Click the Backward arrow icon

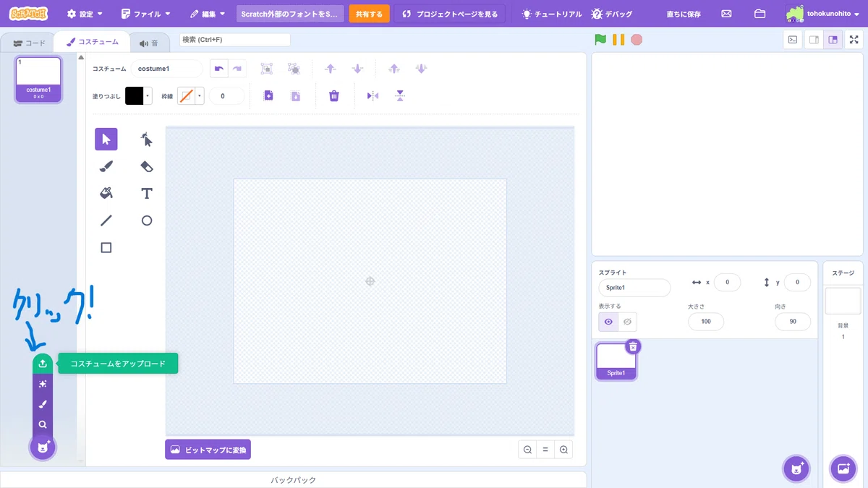point(357,69)
